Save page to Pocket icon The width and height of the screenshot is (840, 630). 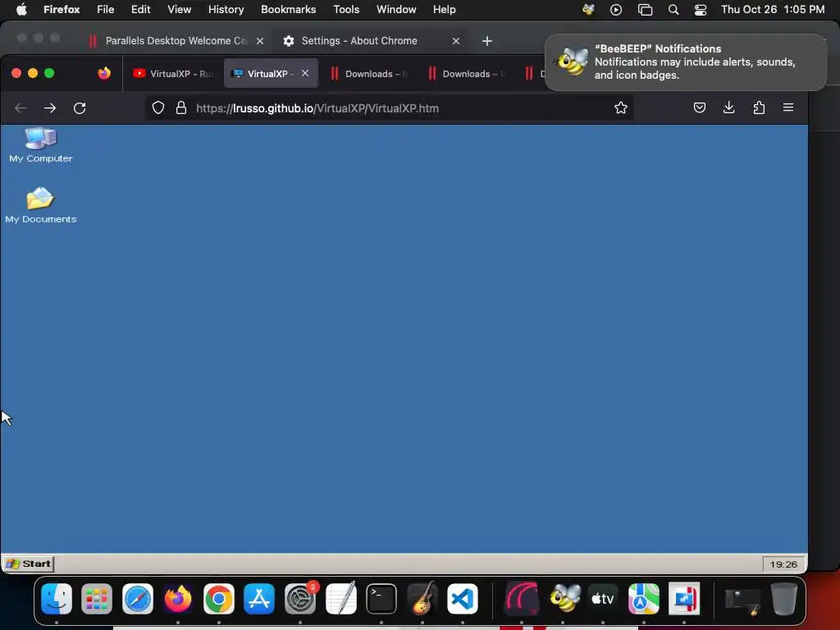point(699,107)
